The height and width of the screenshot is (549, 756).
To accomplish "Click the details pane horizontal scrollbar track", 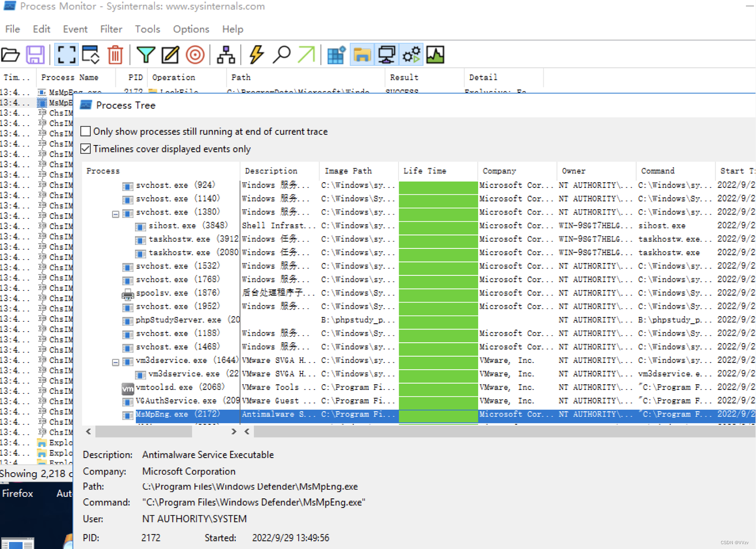I will [x=505, y=432].
